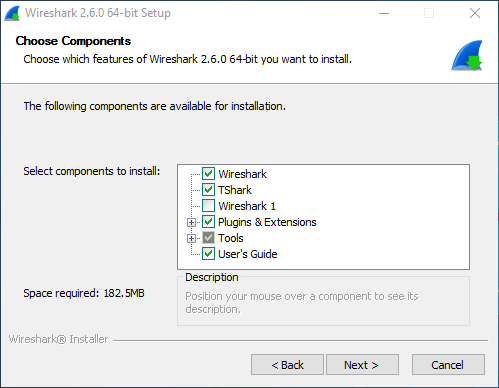499x388 pixels.
Task: Select the User's Guide list item
Action: point(248,254)
